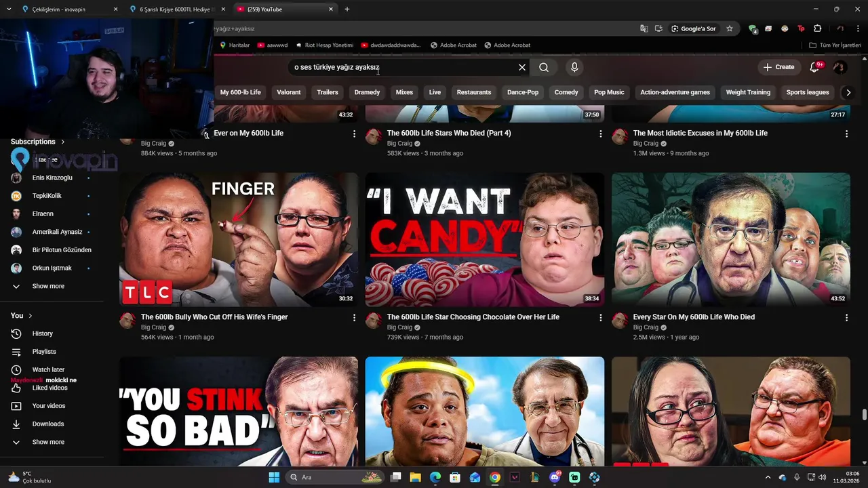Open File Explorer from the taskbar
The image size is (868, 488).
point(415,477)
